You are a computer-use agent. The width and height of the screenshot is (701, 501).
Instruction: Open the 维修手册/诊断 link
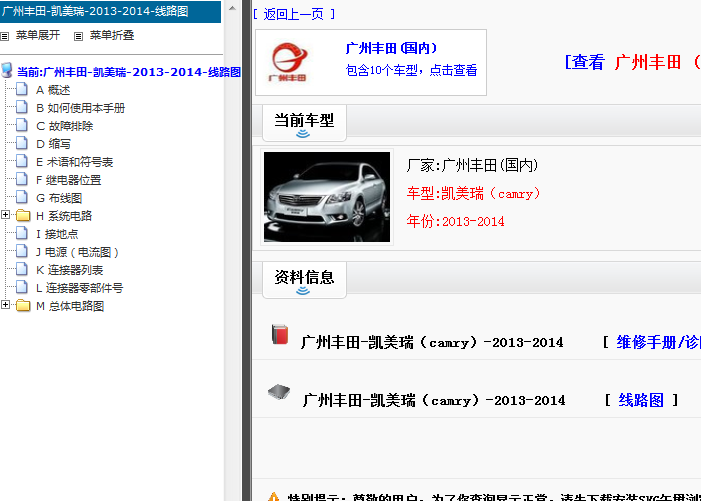tap(659, 342)
